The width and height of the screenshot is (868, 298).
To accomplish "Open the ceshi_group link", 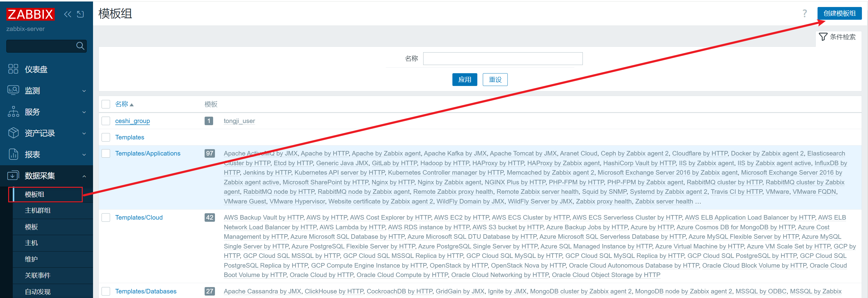I will pyautogui.click(x=133, y=121).
